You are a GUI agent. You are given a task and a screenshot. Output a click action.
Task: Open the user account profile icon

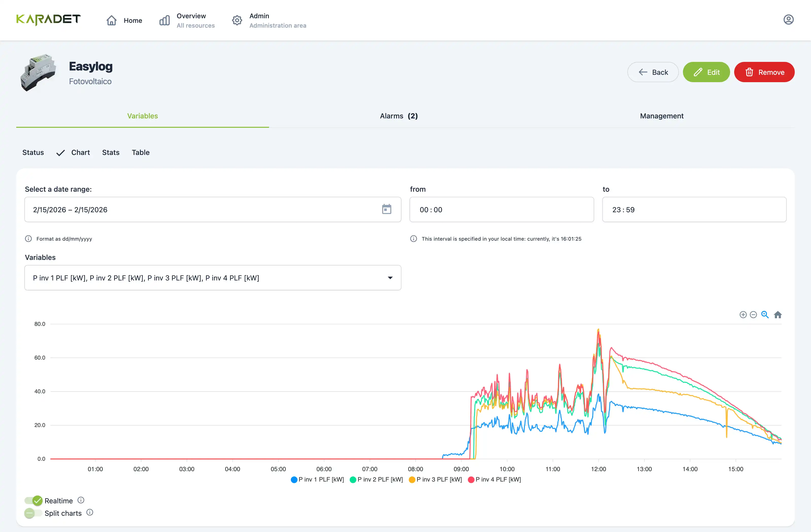click(x=789, y=20)
